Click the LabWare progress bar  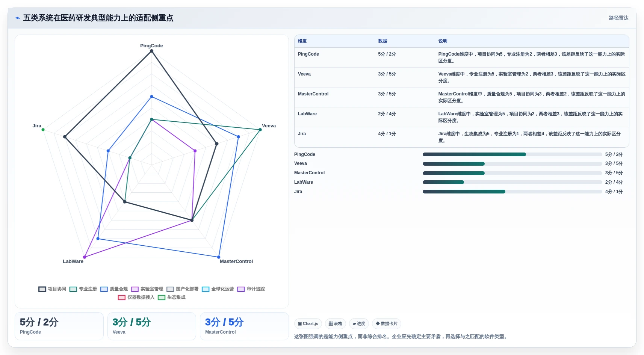point(512,182)
